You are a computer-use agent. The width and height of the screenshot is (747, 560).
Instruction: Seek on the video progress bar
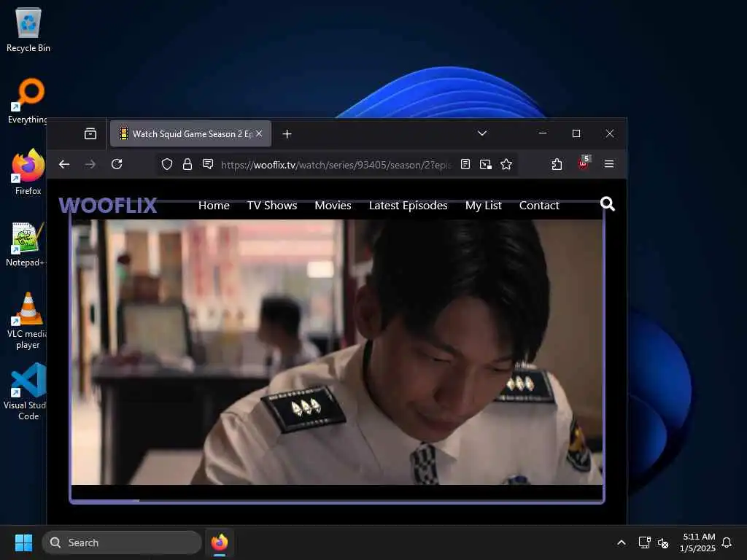(x=337, y=501)
